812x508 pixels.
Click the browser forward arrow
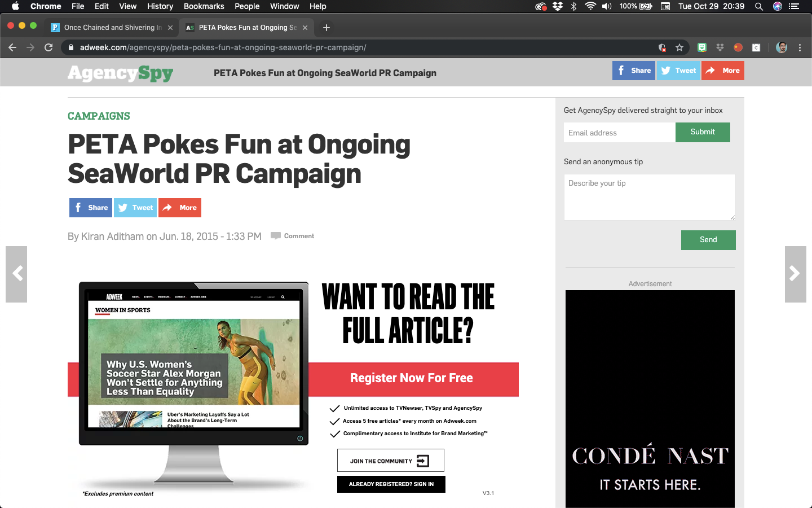pos(30,47)
